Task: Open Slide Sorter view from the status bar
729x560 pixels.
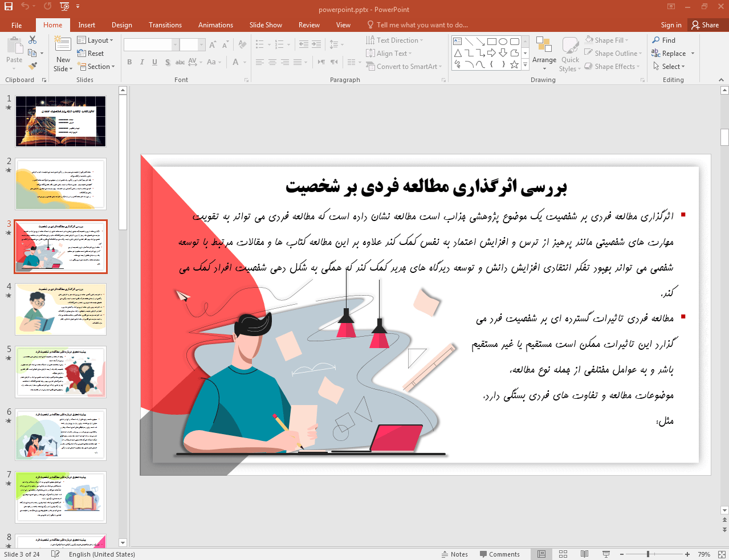Action: [x=563, y=554]
